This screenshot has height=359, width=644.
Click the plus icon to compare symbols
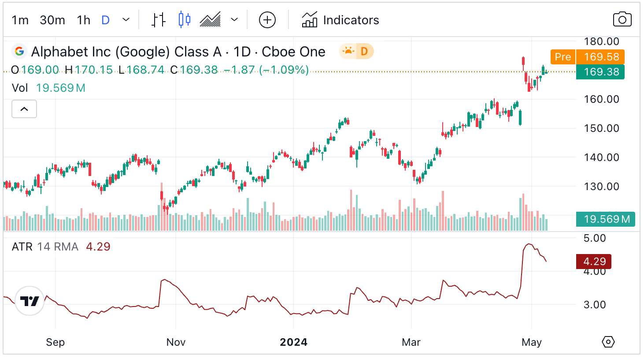[x=267, y=20]
